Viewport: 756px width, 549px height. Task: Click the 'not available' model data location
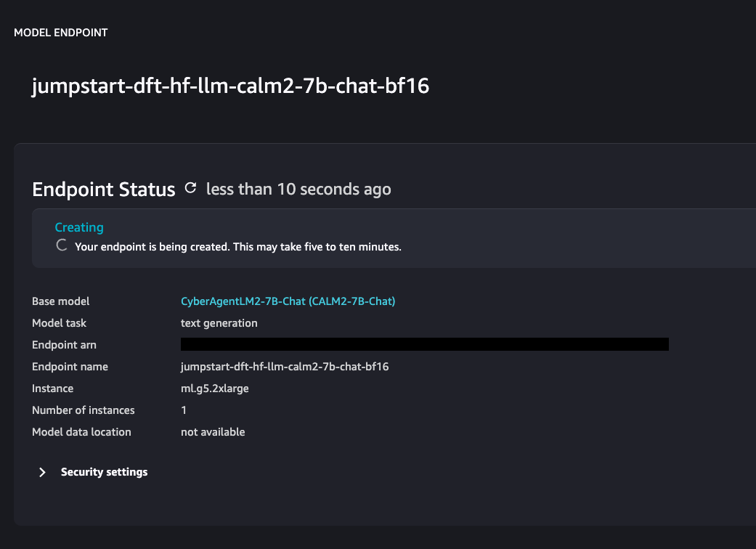[x=213, y=432]
